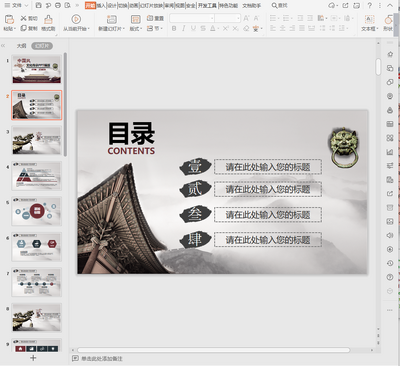Click the Print icon in quick access bar

tap(58, 5)
